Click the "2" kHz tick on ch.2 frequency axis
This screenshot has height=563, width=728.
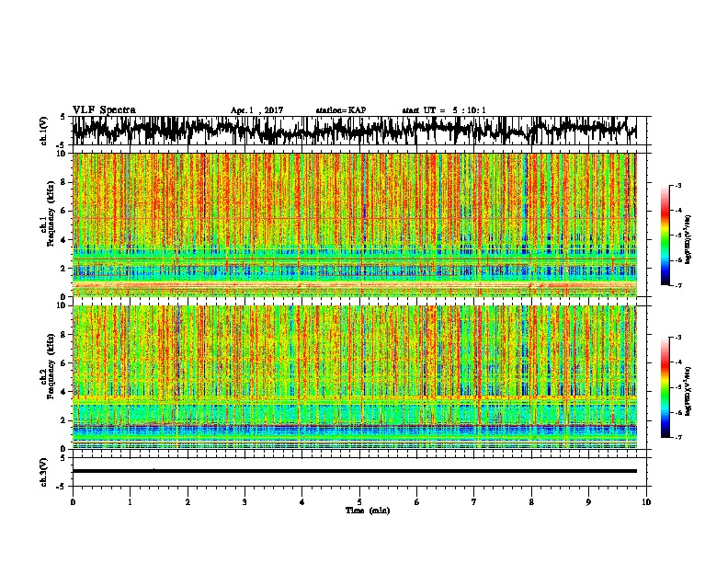click(x=64, y=420)
